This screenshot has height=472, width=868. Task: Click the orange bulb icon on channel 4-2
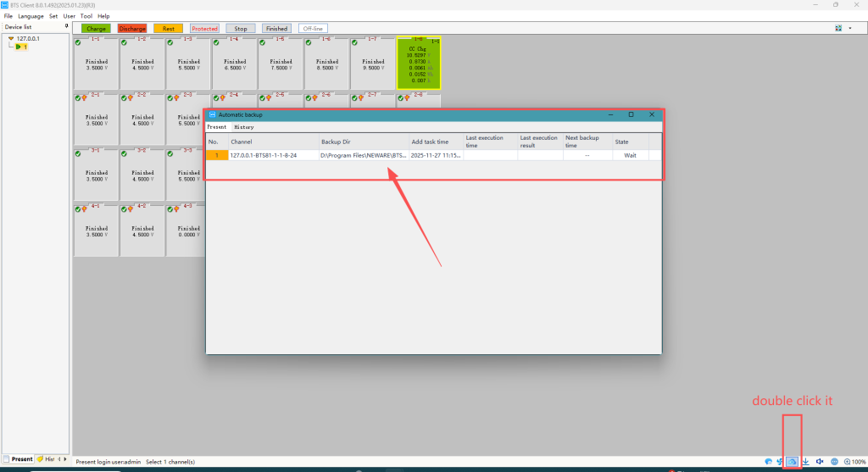point(131,209)
